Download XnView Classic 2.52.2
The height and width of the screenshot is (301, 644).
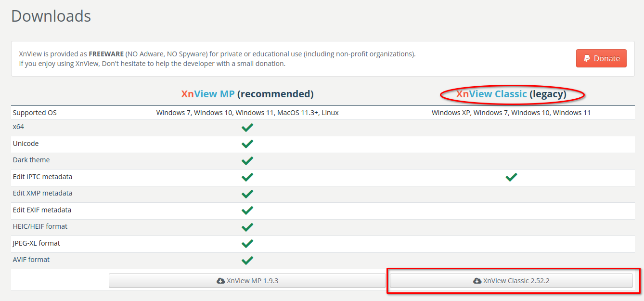[511, 281]
